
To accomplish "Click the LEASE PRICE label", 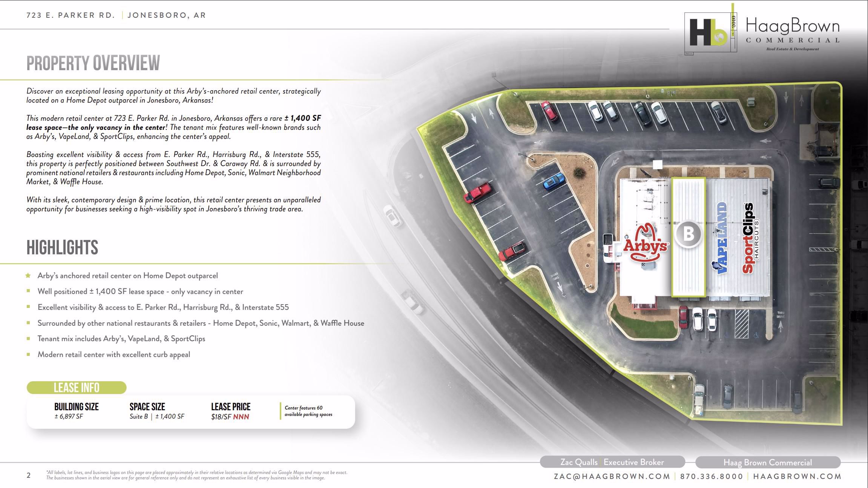I will click(x=231, y=407).
